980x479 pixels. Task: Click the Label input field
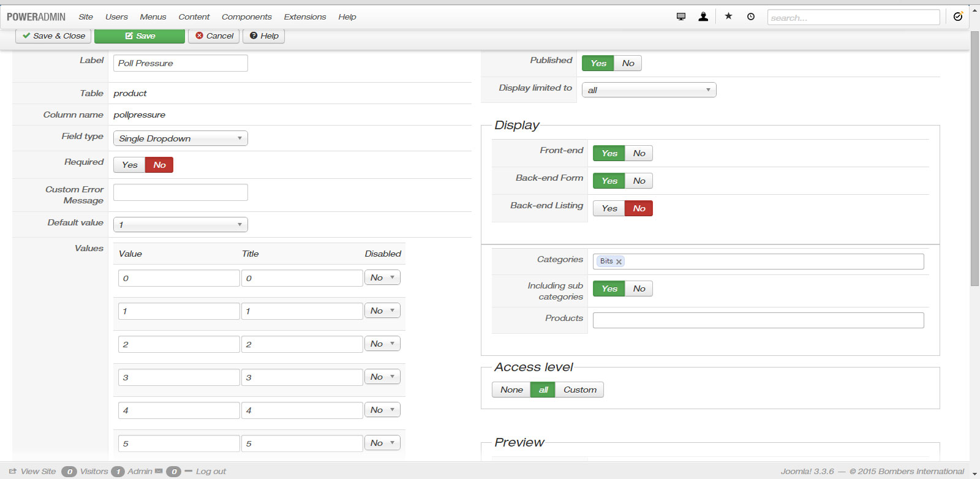181,63
